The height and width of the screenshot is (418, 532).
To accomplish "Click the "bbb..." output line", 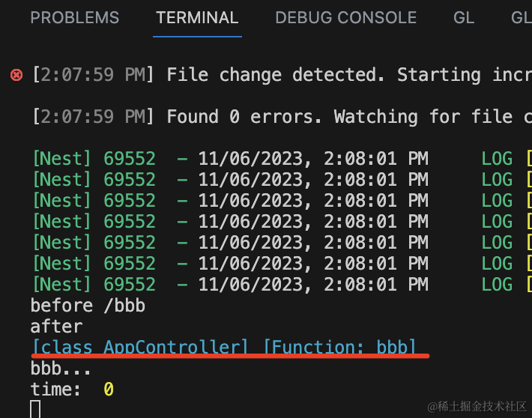I will (x=61, y=369).
